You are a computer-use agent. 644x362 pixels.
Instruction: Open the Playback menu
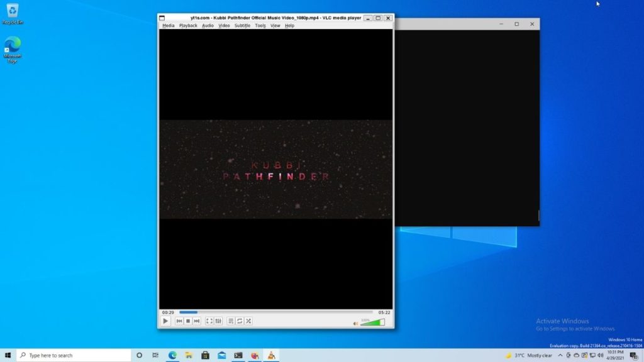[x=188, y=26]
